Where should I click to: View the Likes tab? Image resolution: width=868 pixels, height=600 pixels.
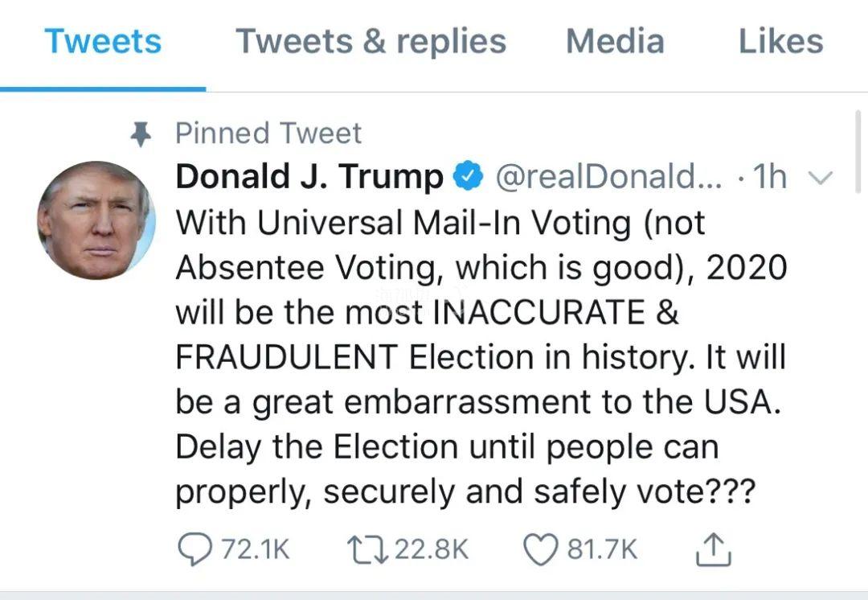[781, 42]
